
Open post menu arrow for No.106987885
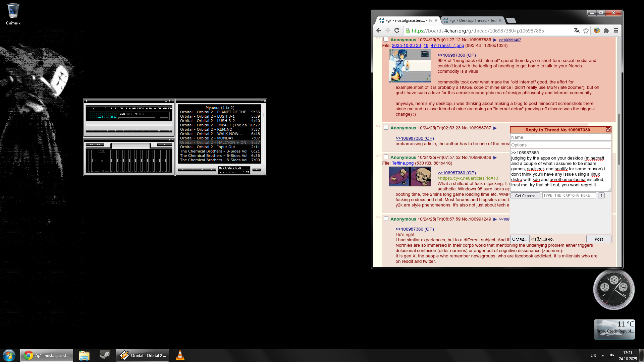tap(495, 40)
